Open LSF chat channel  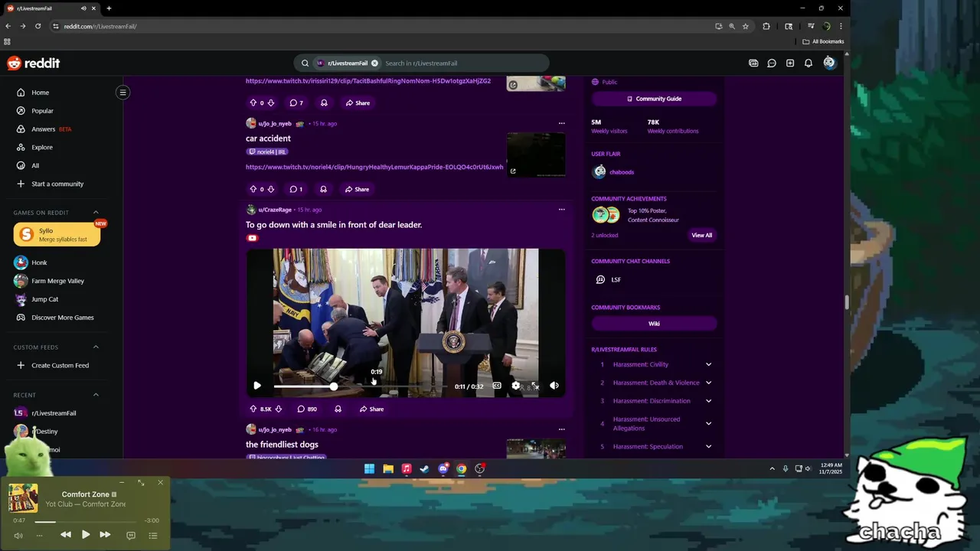coord(616,280)
